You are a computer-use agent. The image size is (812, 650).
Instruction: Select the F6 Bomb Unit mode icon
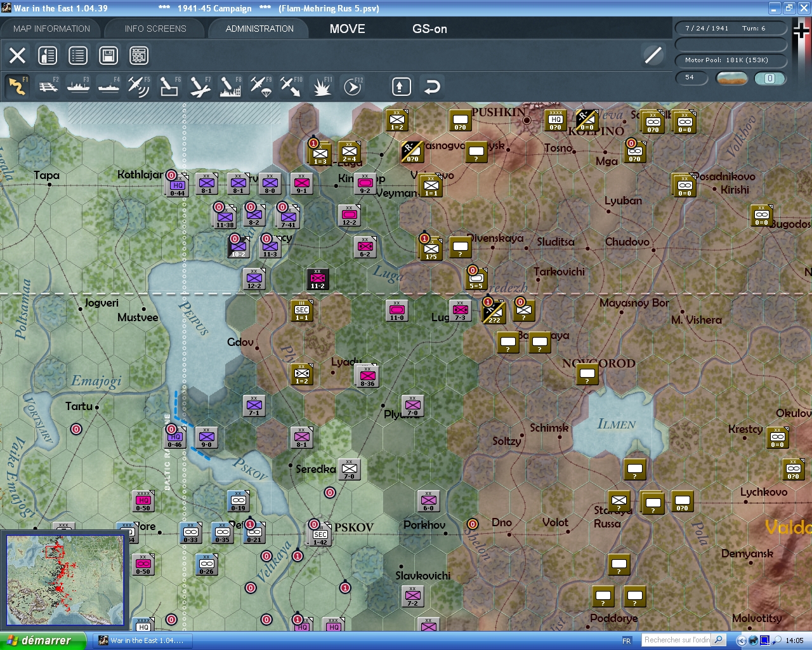169,86
